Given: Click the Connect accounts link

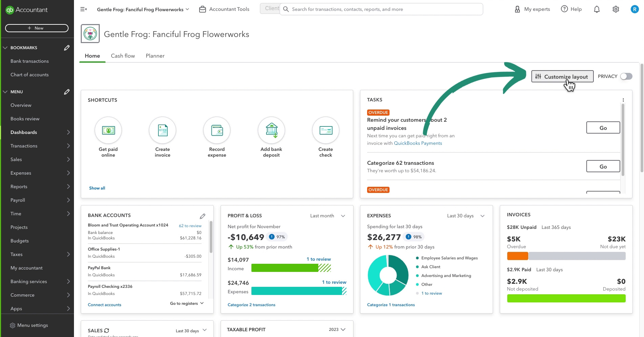Looking at the screenshot, I should click(x=105, y=305).
